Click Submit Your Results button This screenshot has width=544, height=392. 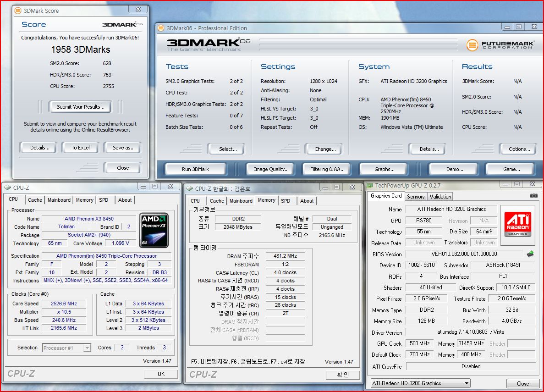click(x=81, y=107)
